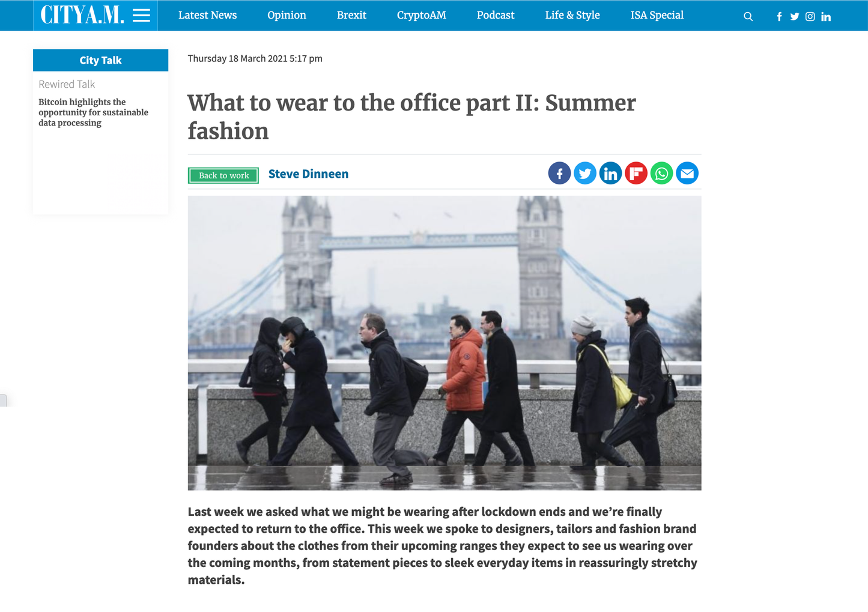Viewport: 868px width, 612px height.
Task: Open Bitcoin sustainable data processing story
Action: pos(93,112)
